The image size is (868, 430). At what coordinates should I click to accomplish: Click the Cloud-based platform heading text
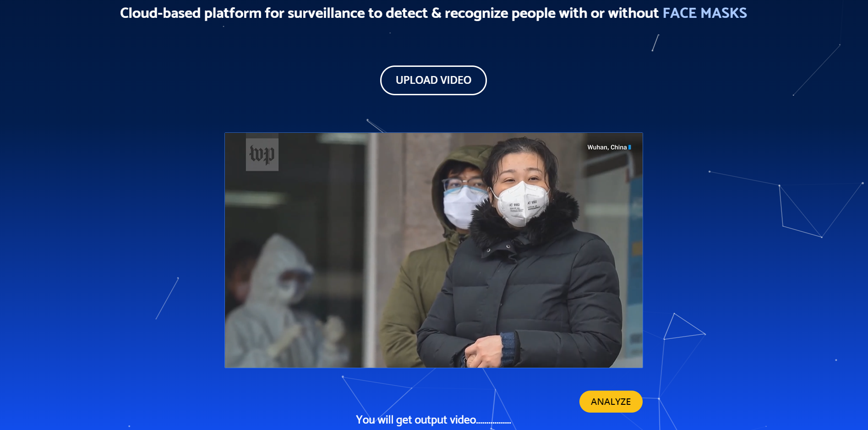[x=389, y=13]
